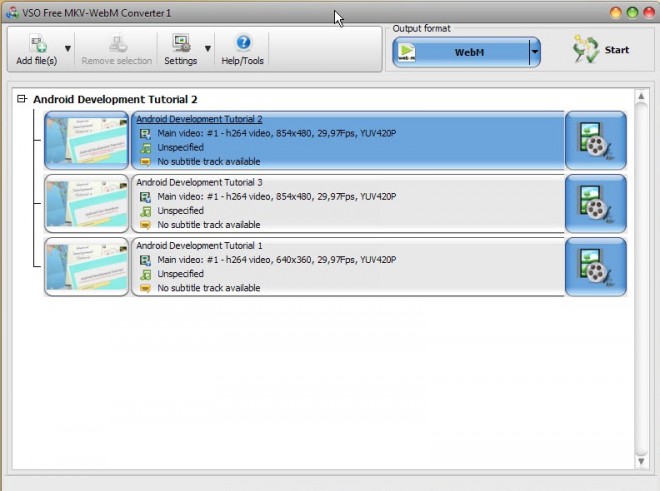Click the audio track icon for Tutorial 3

145,211
